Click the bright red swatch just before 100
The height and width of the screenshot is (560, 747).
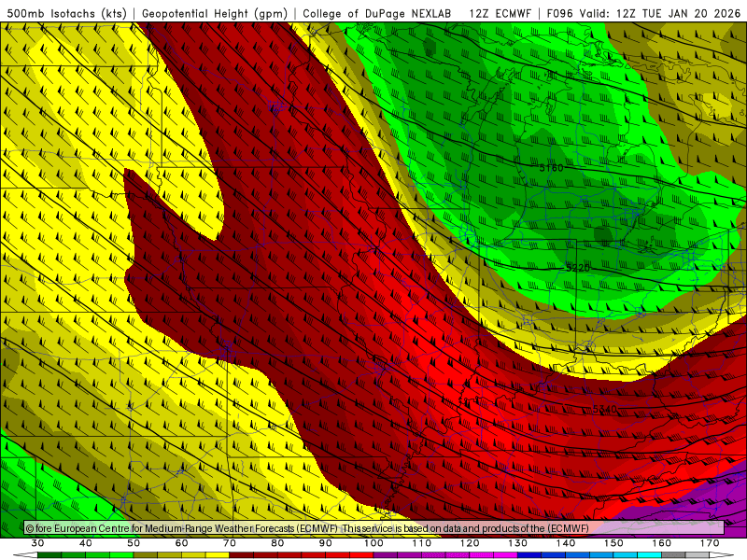pos(361,555)
